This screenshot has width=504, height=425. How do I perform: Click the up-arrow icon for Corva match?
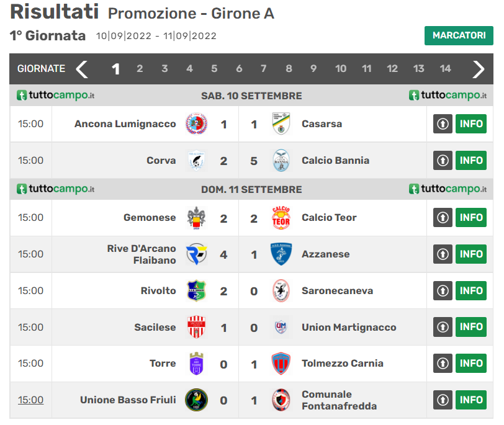[443, 160]
